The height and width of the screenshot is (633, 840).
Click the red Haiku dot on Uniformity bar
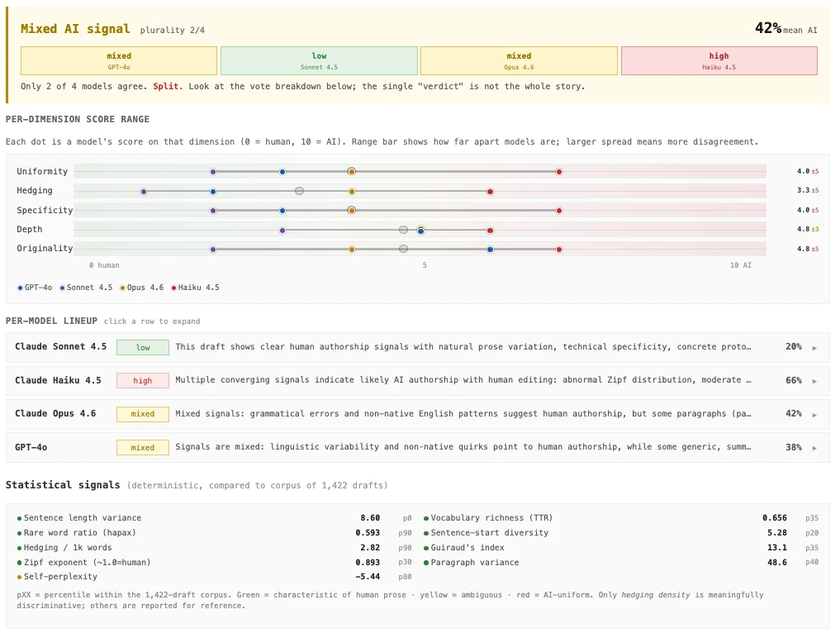point(558,172)
